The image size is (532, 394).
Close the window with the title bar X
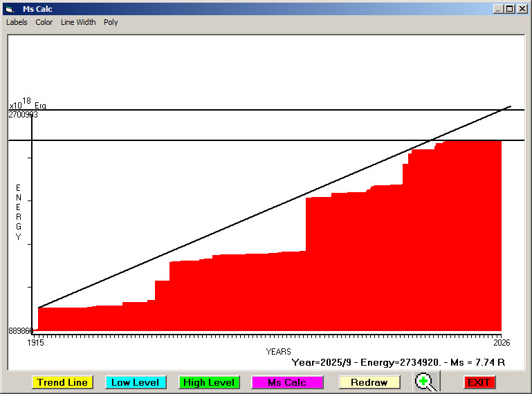point(522,9)
